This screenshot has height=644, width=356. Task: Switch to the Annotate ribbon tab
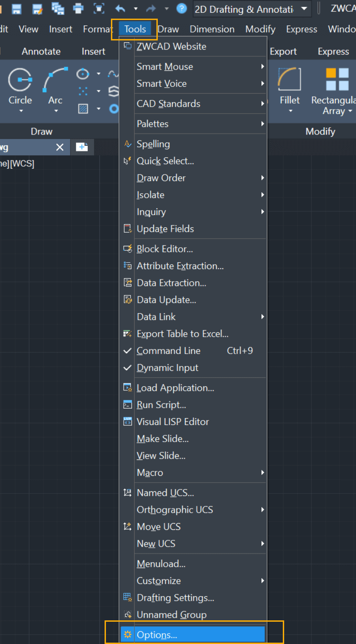pyautogui.click(x=41, y=51)
